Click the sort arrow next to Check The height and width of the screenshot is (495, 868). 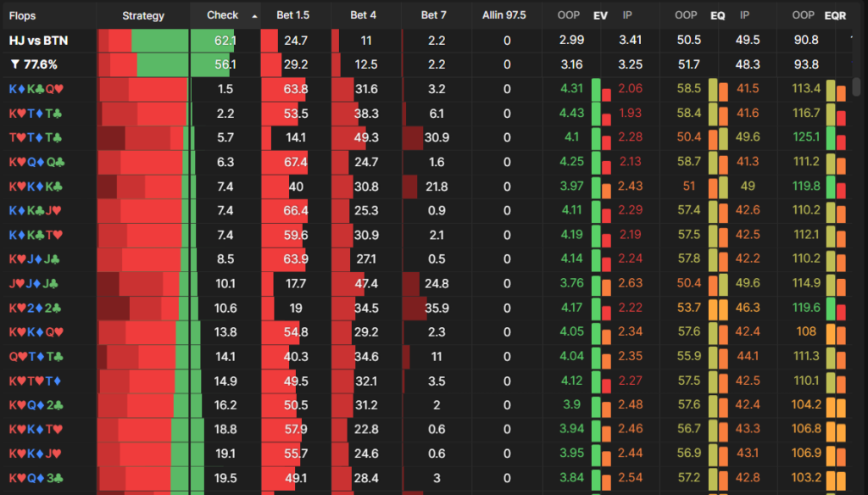coord(255,16)
